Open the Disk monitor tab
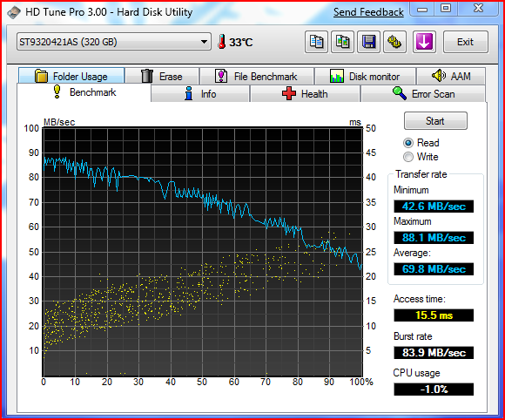 click(x=365, y=77)
